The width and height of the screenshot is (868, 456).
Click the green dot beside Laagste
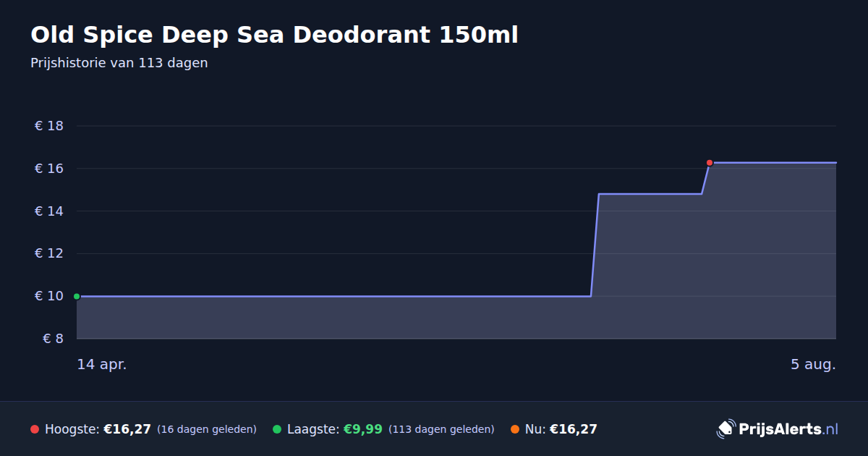[x=277, y=429]
